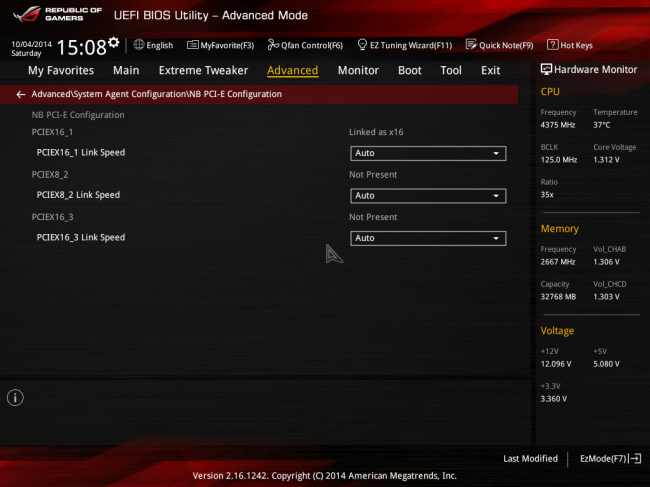650x487 pixels.
Task: Click Vol_CHCD value 1.303 V
Action: click(606, 297)
